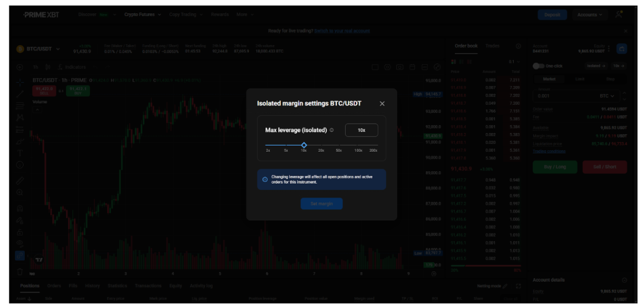Close the Isolated margin settings dialog

(x=382, y=104)
